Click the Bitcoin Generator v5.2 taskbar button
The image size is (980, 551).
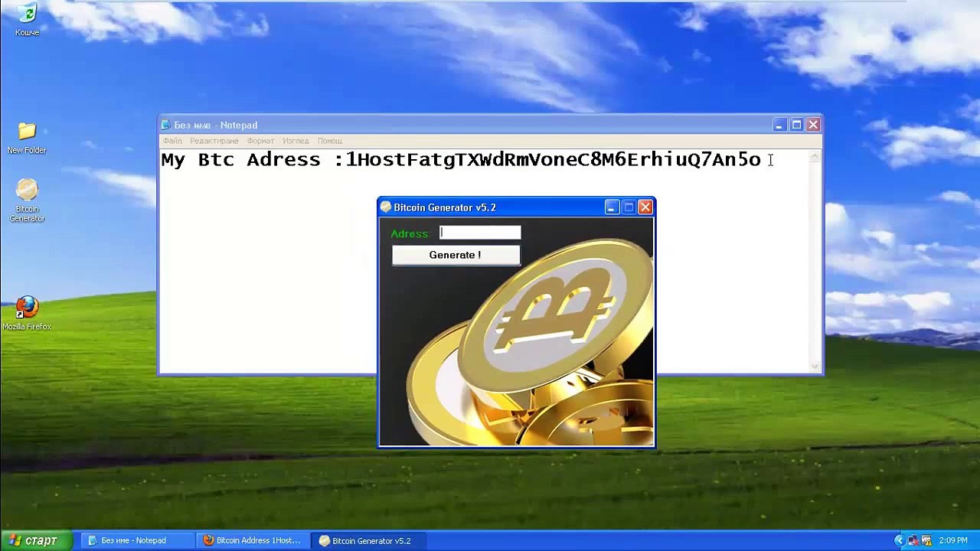click(367, 540)
